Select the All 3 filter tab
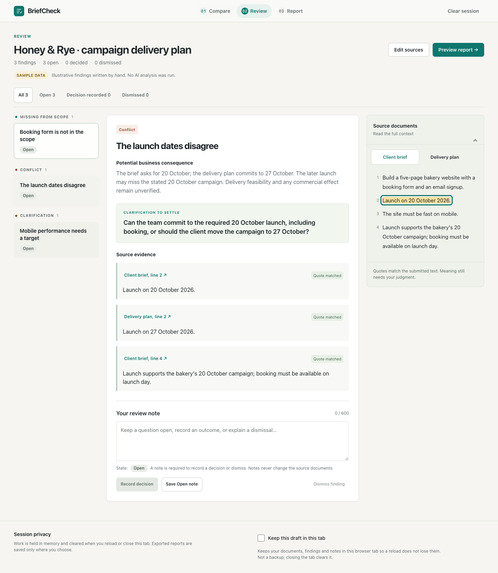Image resolution: width=498 pixels, height=573 pixels. [x=23, y=95]
